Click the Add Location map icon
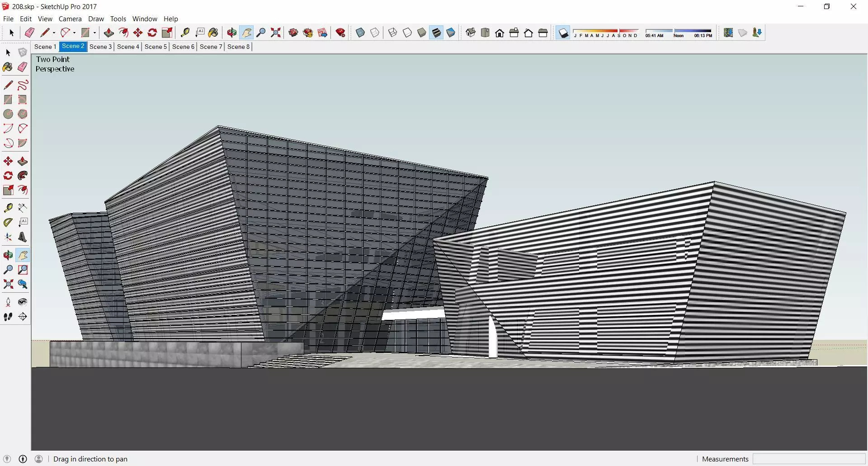The height and width of the screenshot is (466, 868). pos(728,33)
